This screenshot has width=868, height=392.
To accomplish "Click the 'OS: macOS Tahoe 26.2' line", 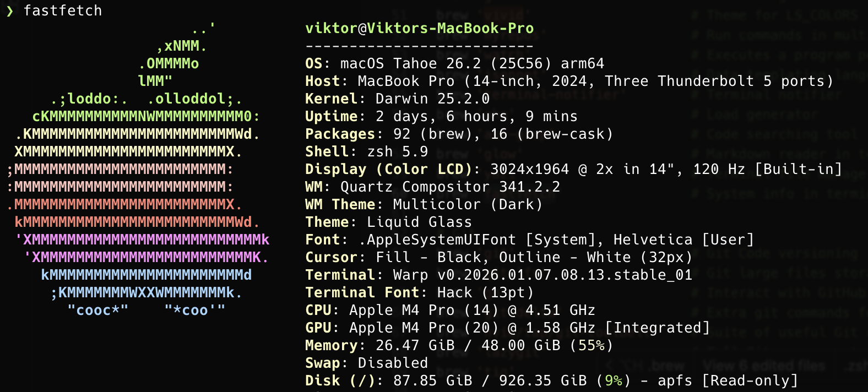I will [455, 63].
